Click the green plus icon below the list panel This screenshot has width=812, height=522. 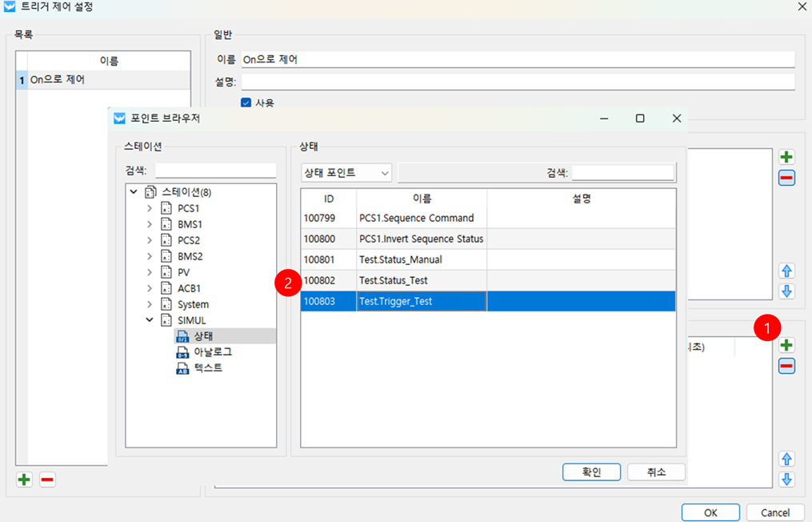click(x=25, y=480)
